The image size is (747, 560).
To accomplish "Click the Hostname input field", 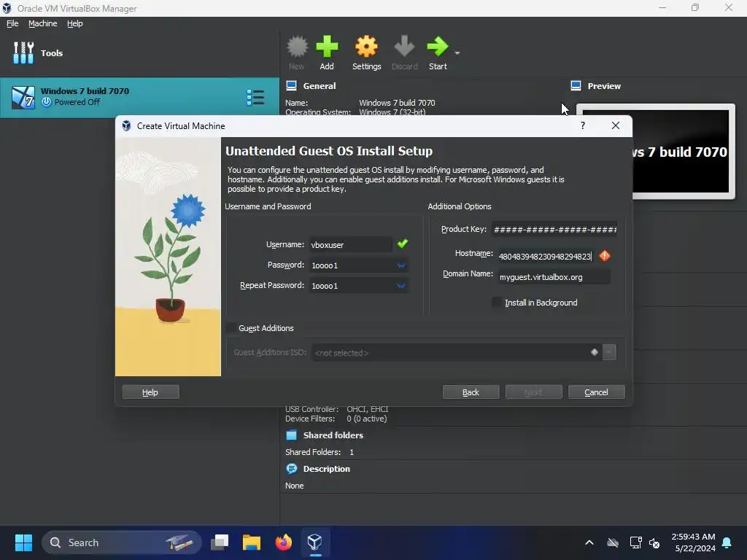I will point(546,256).
